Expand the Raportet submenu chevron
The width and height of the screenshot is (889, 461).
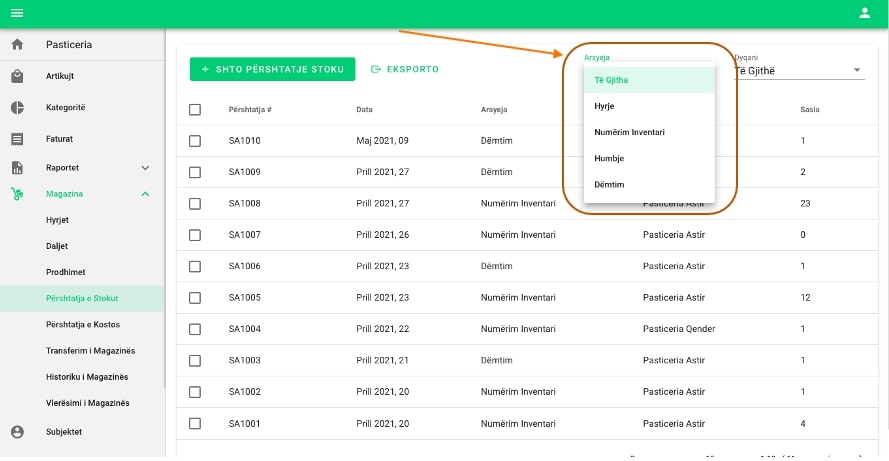pyautogui.click(x=145, y=168)
